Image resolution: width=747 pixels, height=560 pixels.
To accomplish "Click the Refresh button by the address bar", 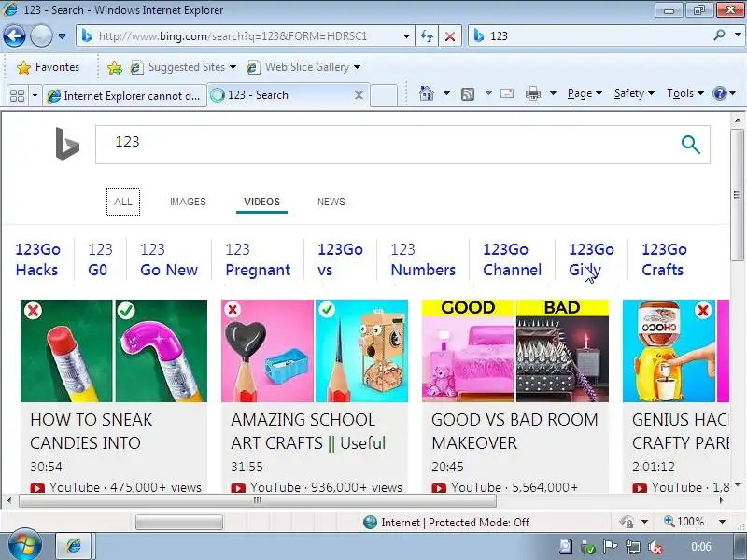I will point(427,36).
